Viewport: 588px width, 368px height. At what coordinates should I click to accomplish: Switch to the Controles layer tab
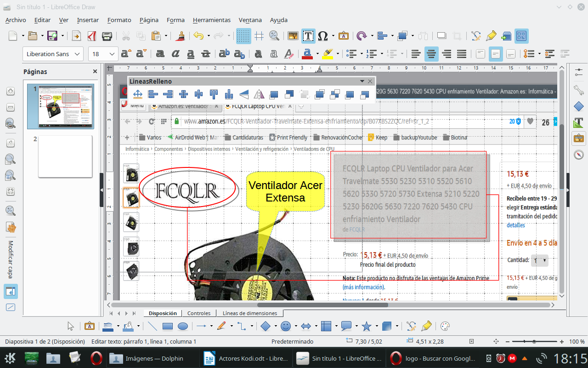[x=199, y=313]
